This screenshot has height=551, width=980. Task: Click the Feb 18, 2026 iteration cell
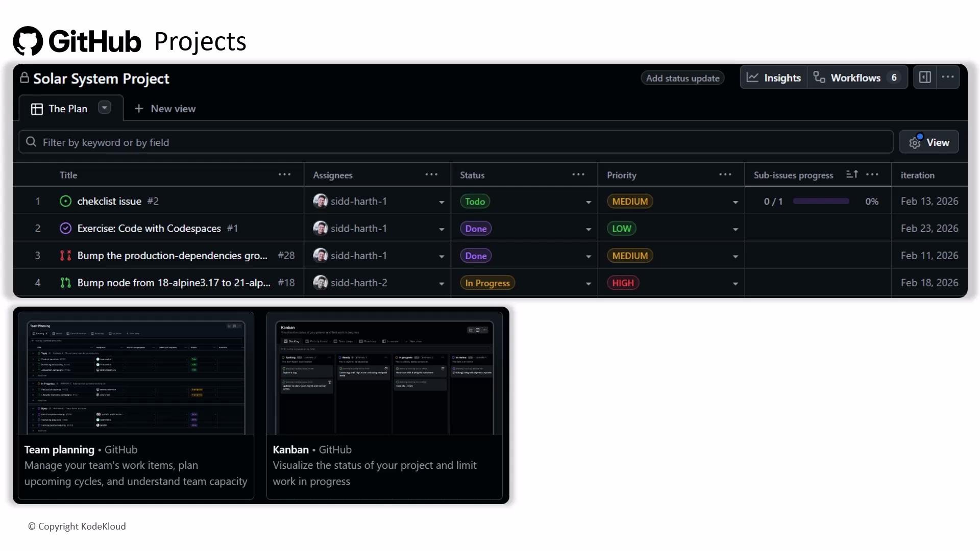point(929,282)
